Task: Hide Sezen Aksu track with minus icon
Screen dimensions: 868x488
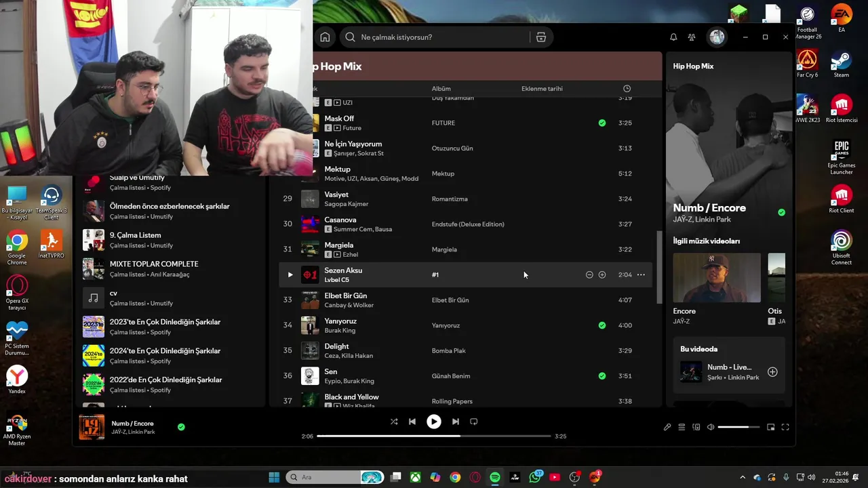Action: click(589, 274)
